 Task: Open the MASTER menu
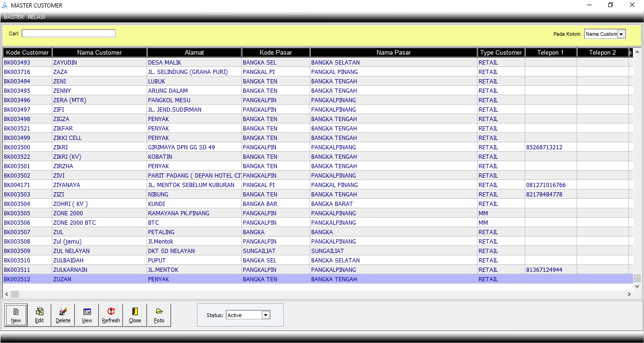(x=14, y=17)
